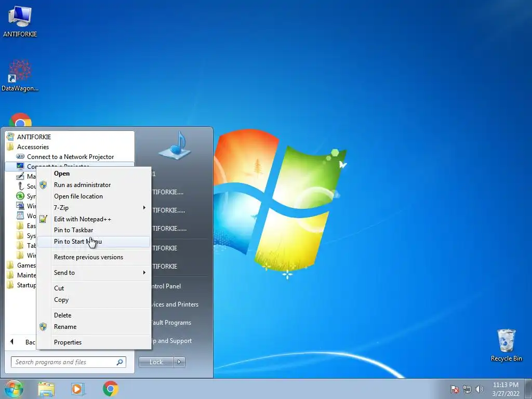Click the Lock button
532x399 pixels.
[156, 362]
